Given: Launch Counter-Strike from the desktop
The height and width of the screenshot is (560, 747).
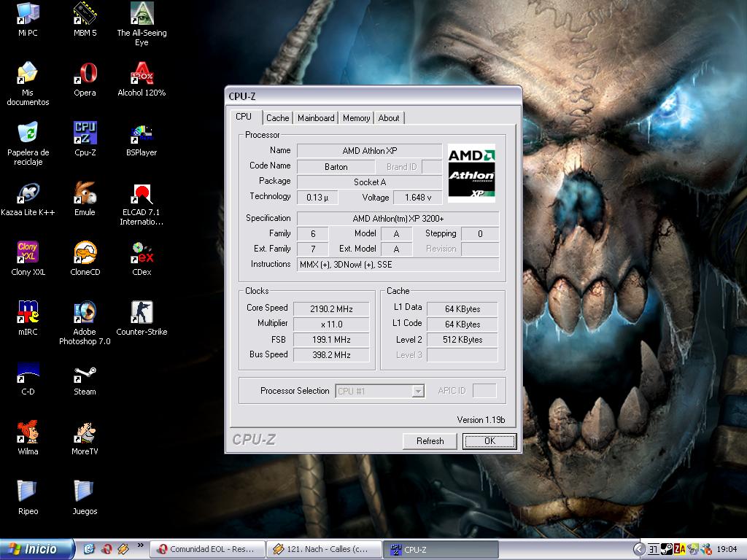Looking at the screenshot, I should [142, 313].
